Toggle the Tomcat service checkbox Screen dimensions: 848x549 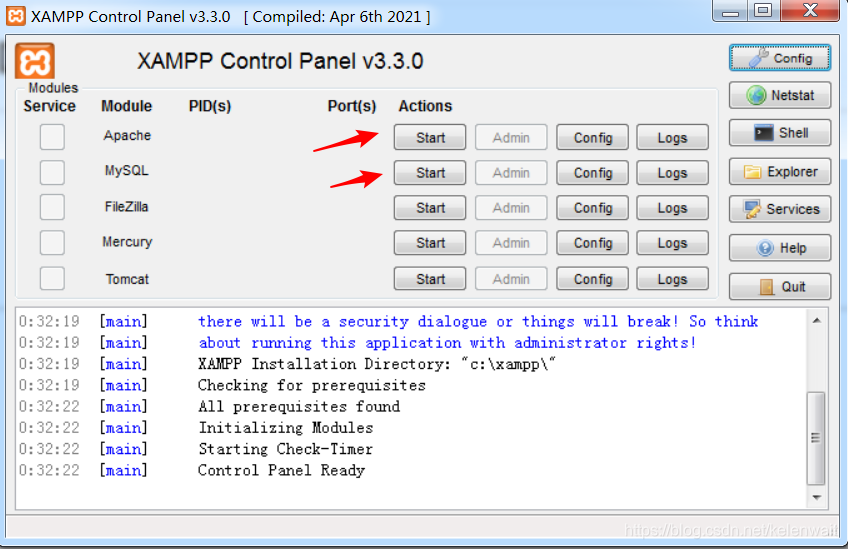(x=52, y=279)
